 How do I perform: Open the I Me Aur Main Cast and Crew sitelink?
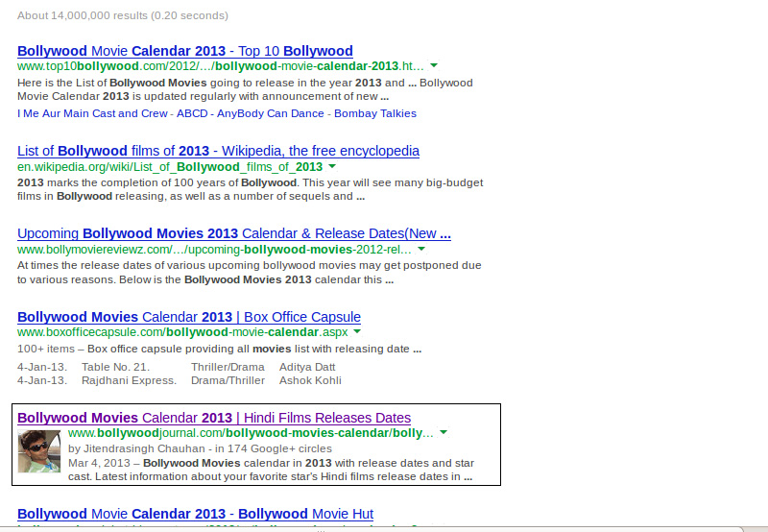[92, 113]
